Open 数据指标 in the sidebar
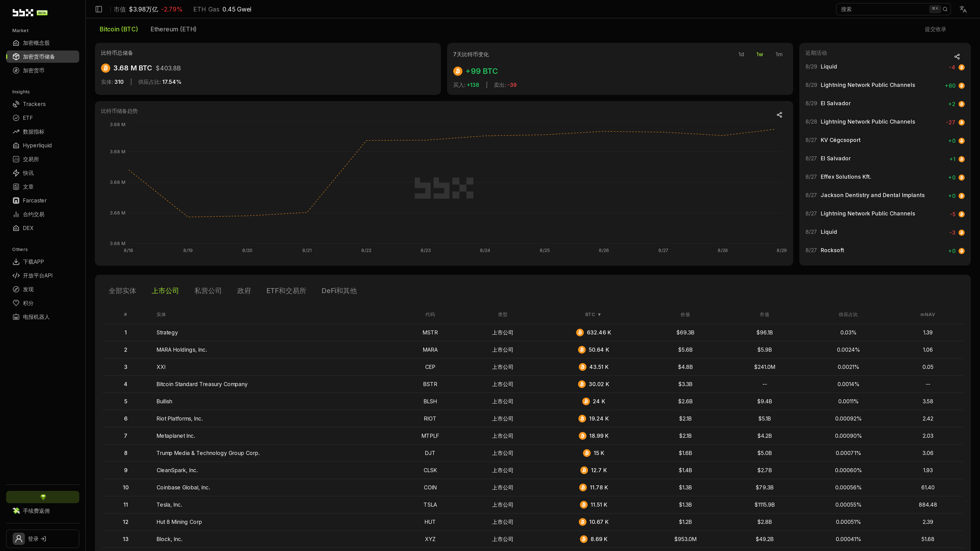 pyautogui.click(x=43, y=132)
